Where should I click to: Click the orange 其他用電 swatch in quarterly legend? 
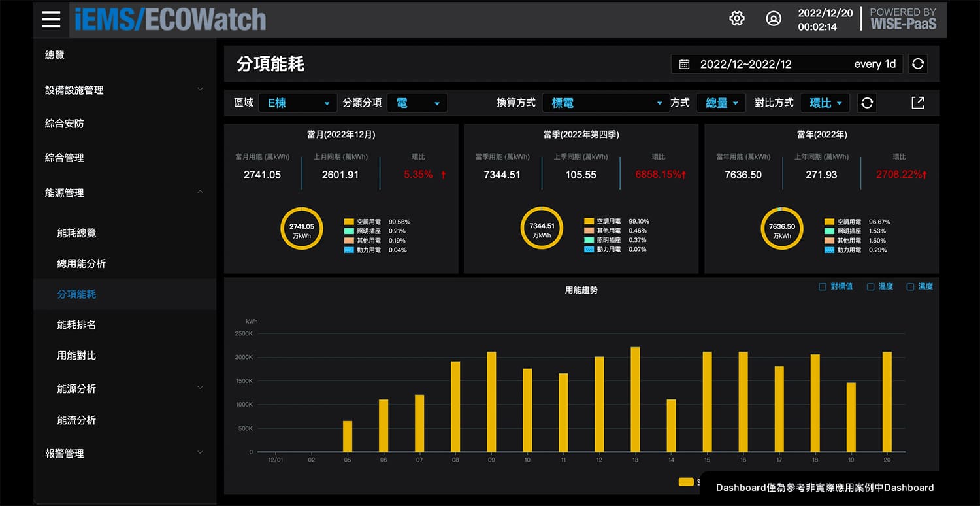(x=589, y=231)
